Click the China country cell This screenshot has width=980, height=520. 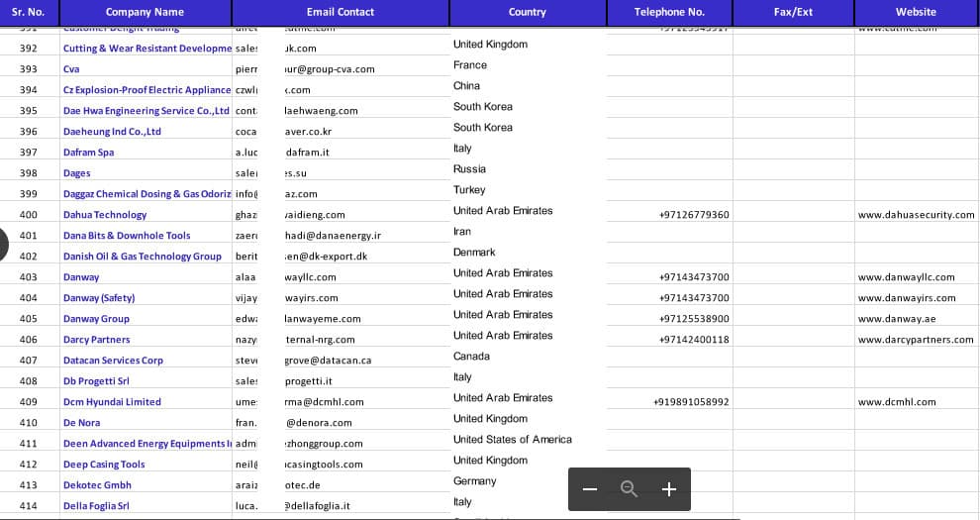[467, 85]
